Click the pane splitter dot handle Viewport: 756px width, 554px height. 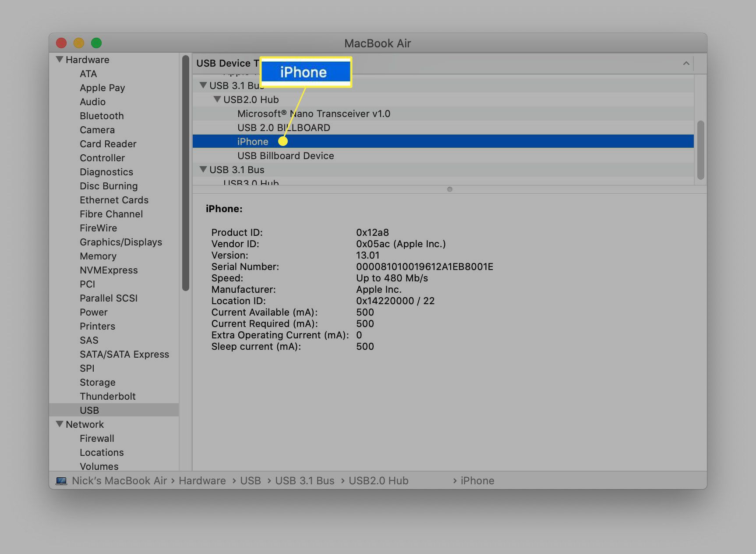pyautogui.click(x=449, y=189)
